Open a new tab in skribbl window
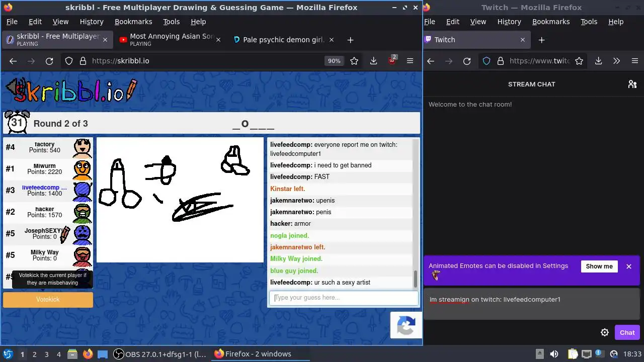Image resolution: width=644 pixels, height=362 pixels. (350, 40)
